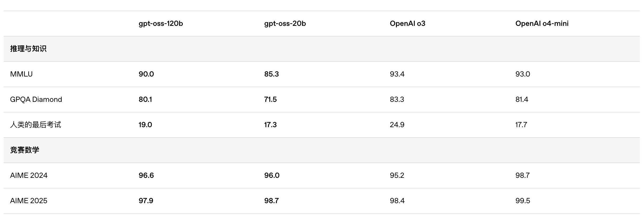
Task: Click the 24.9 score under OpenAI o3
Action: [x=397, y=125]
